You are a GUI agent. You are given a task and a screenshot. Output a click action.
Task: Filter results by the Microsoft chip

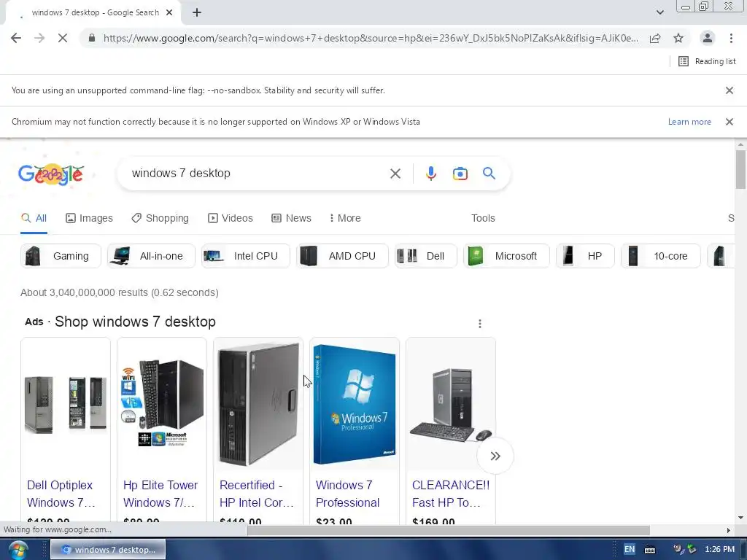coord(506,256)
